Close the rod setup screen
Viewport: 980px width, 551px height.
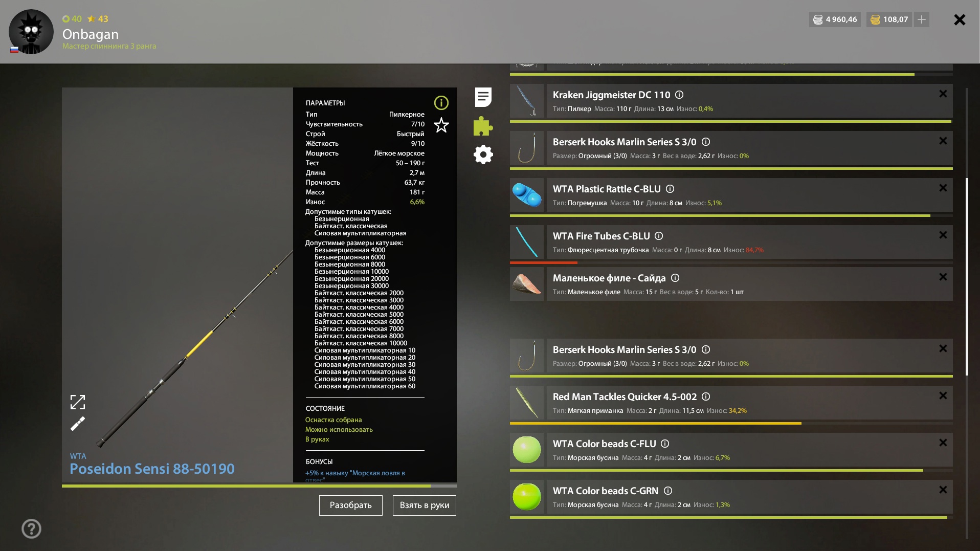[x=960, y=19]
